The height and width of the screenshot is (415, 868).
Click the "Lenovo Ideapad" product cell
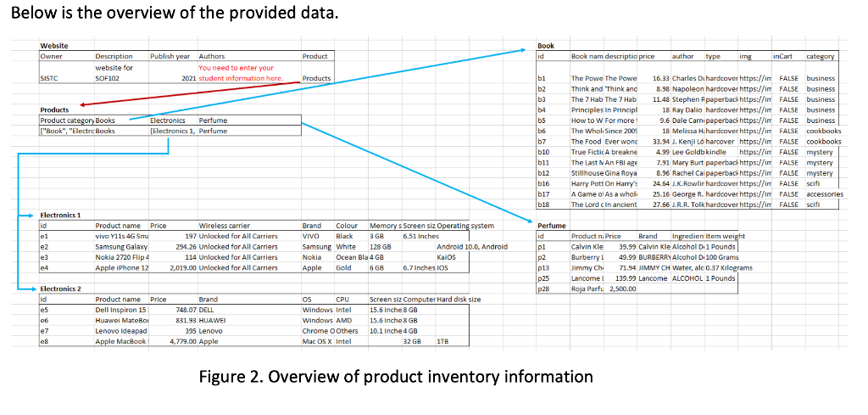pyautogui.click(x=120, y=331)
